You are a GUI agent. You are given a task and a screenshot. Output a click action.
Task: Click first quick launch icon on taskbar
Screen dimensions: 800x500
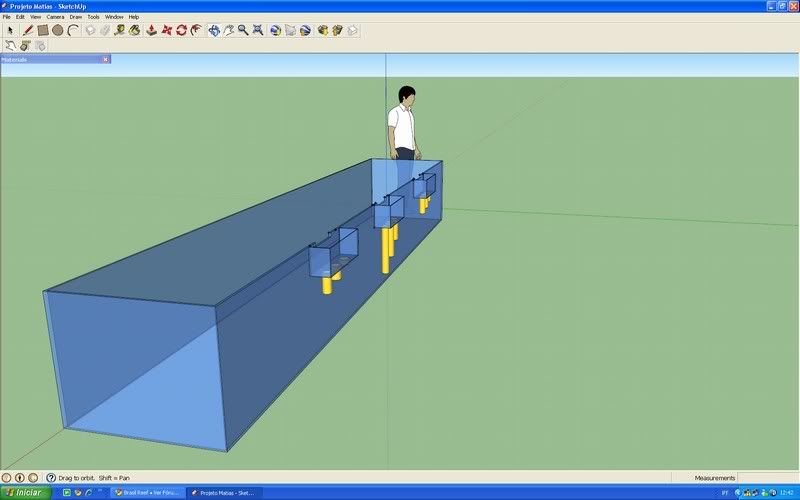tap(67, 493)
